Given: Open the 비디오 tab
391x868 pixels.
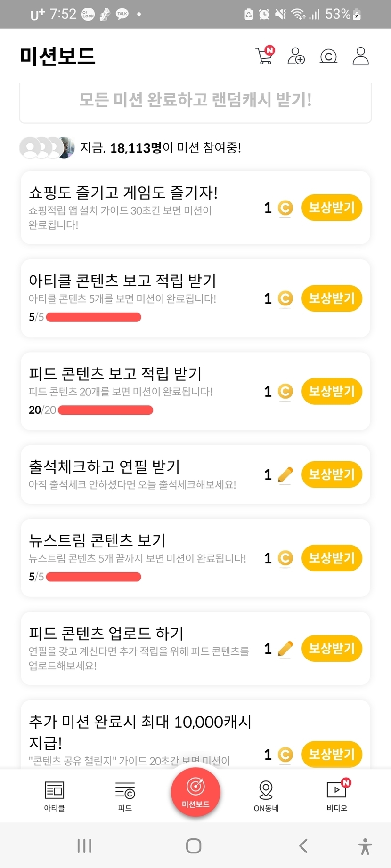Looking at the screenshot, I should click(337, 796).
